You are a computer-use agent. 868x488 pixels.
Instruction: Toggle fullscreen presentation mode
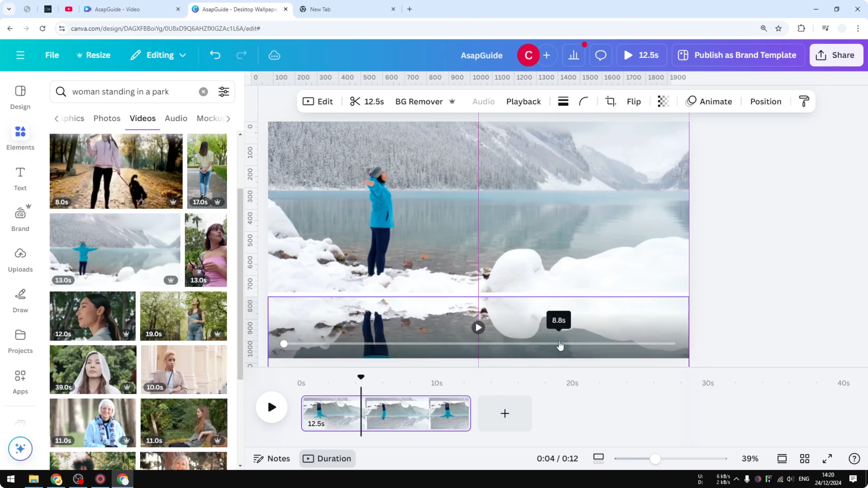828,458
